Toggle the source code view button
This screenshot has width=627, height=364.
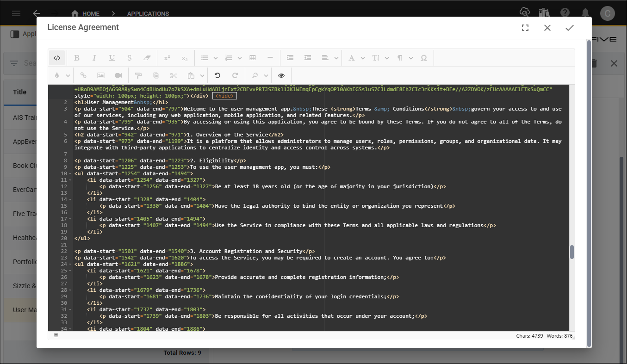pyautogui.click(x=57, y=58)
